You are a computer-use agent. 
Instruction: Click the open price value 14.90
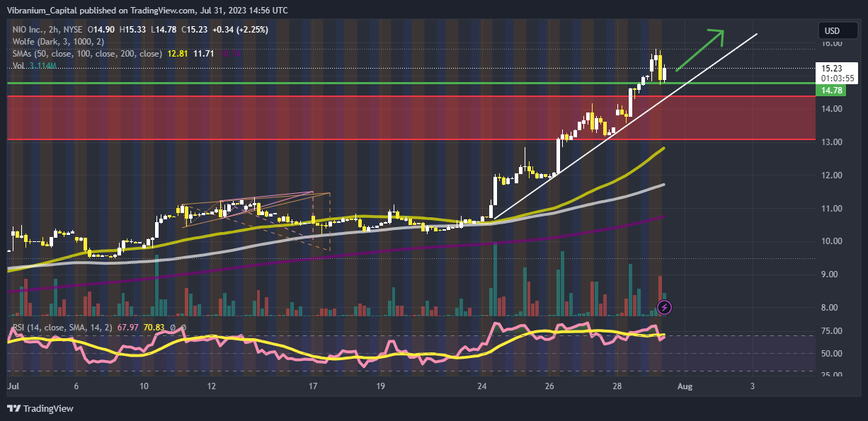pyautogui.click(x=104, y=30)
